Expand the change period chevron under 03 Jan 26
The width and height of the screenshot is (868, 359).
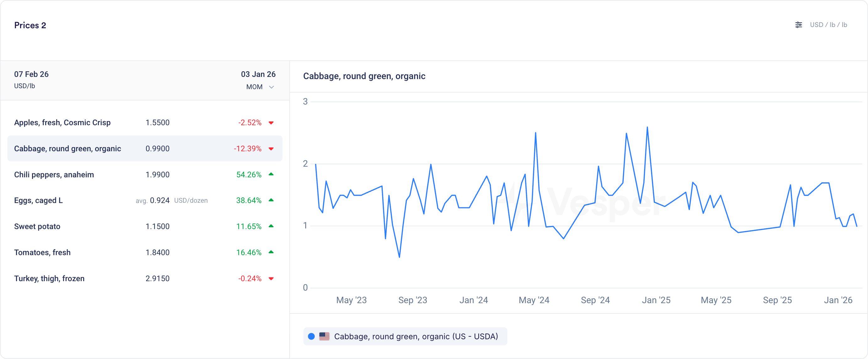[271, 87]
